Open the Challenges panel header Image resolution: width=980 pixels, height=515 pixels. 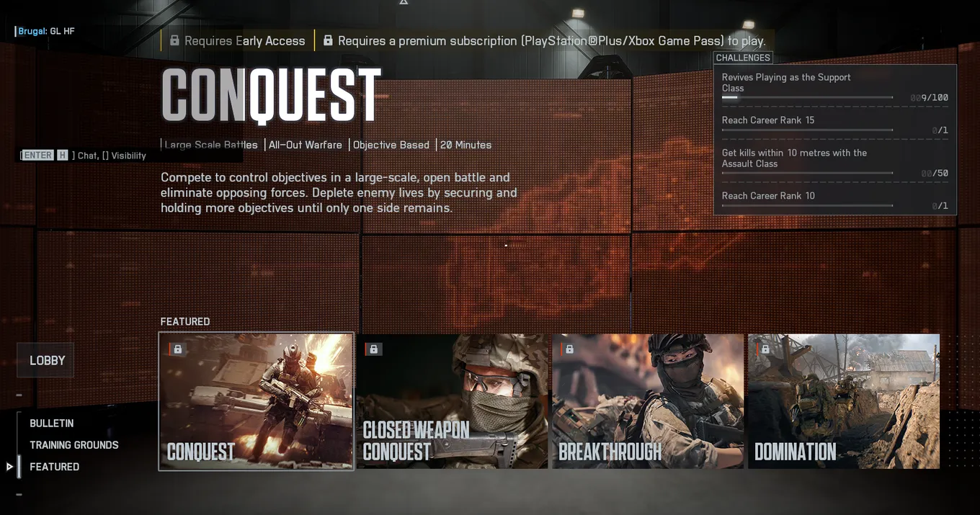743,58
